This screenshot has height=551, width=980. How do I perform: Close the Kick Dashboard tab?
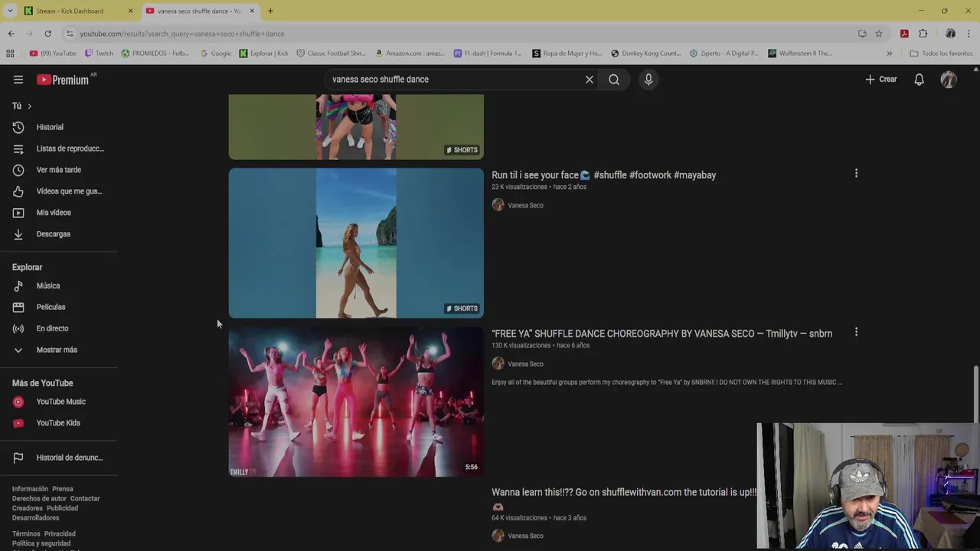[x=130, y=11]
